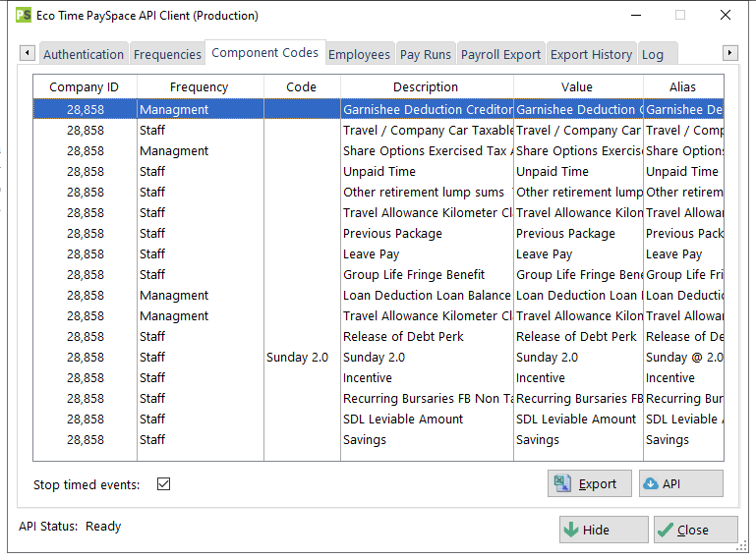The width and height of the screenshot is (756, 560).
Task: Click the Alias column header
Action: click(x=683, y=86)
